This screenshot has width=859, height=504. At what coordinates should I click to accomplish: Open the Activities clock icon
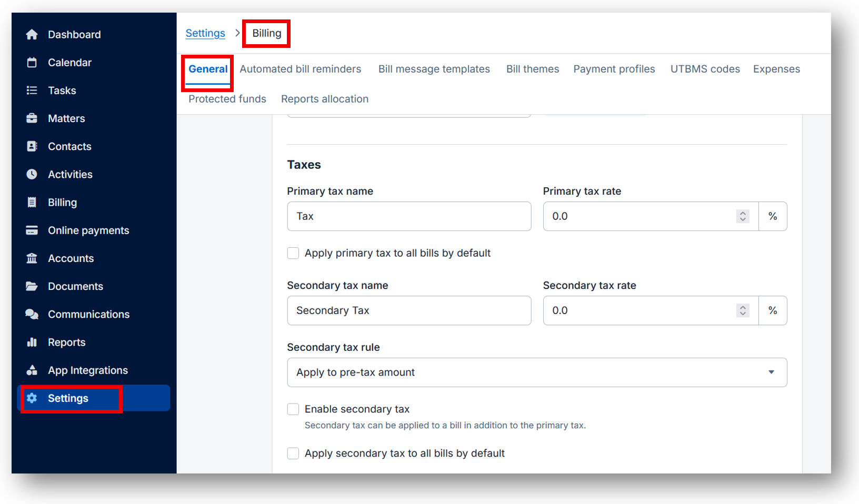click(32, 174)
